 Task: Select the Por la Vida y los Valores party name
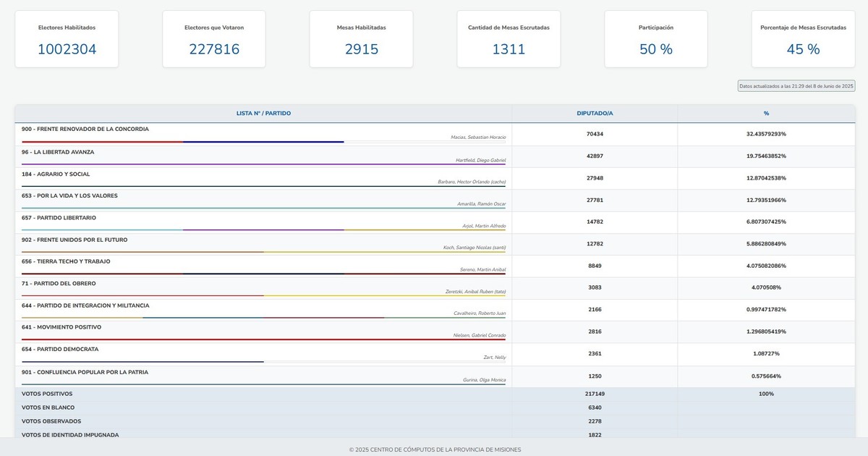pyautogui.click(x=69, y=195)
